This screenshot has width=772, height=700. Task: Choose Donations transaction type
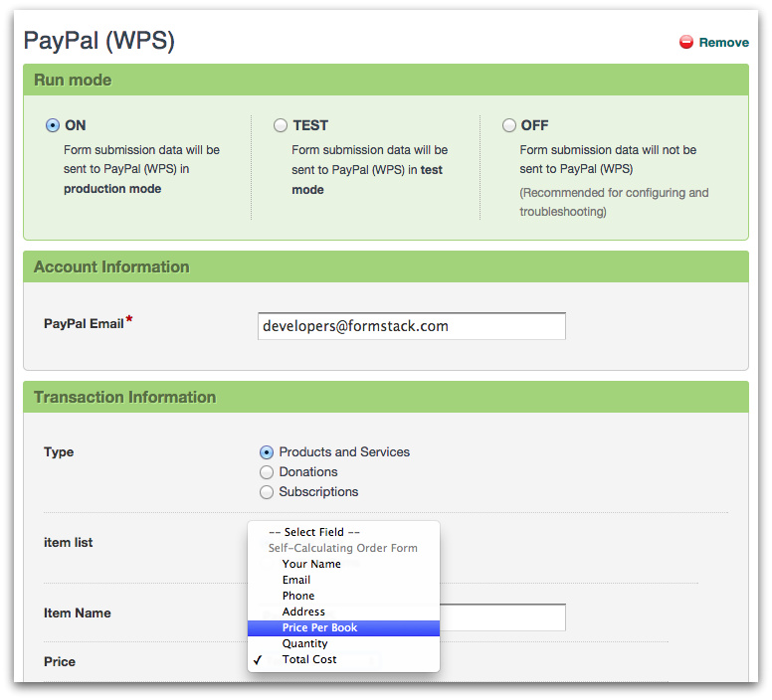click(267, 472)
